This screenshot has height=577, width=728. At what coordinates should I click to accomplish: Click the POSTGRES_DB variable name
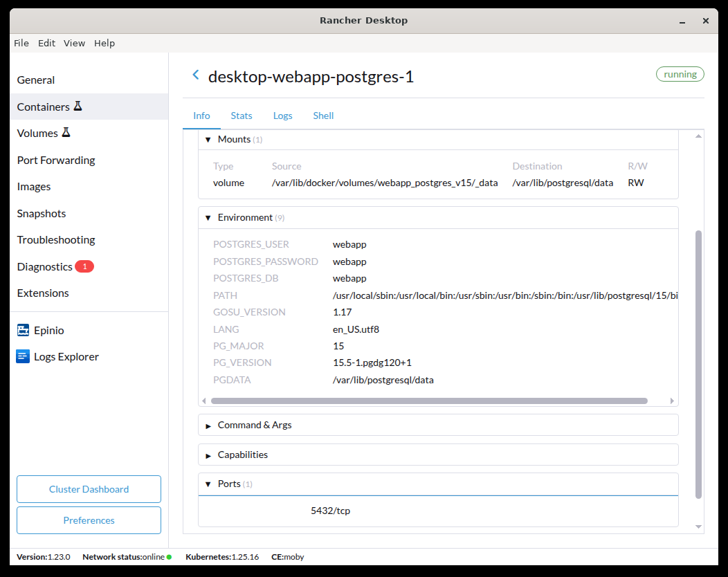point(246,278)
